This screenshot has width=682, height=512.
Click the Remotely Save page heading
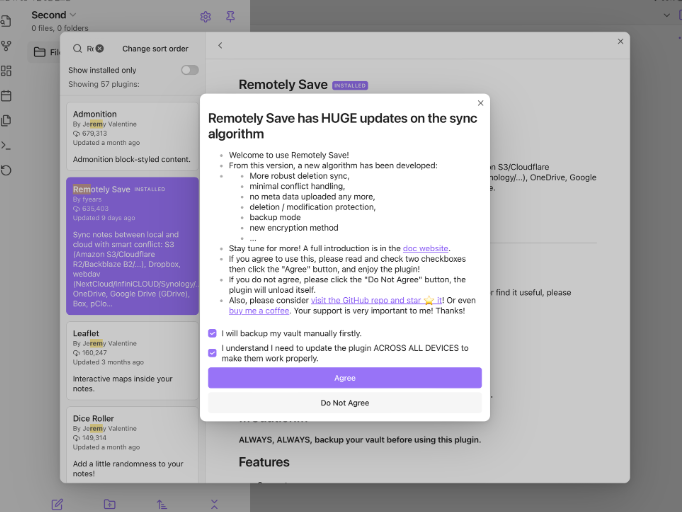coord(283,85)
